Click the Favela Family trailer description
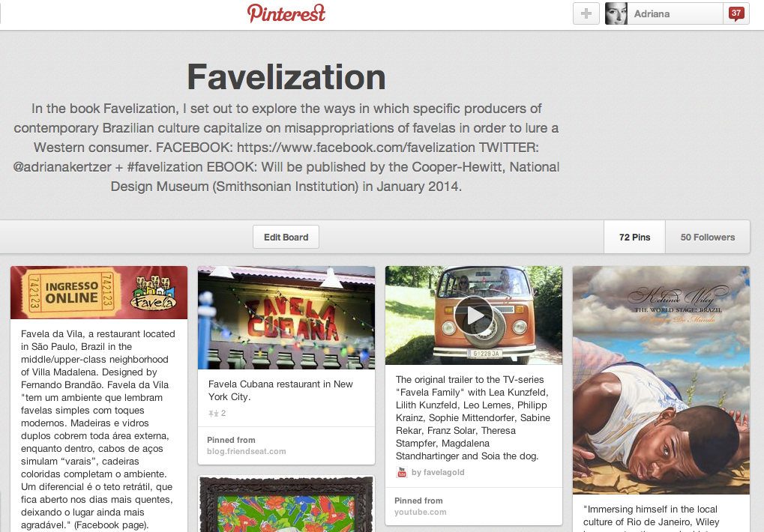764x532 pixels. pos(473,417)
